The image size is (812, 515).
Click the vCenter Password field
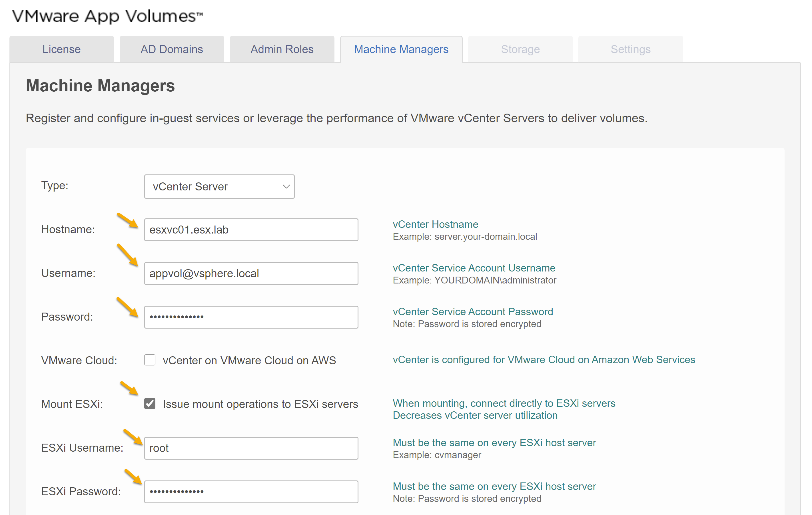[x=251, y=317]
